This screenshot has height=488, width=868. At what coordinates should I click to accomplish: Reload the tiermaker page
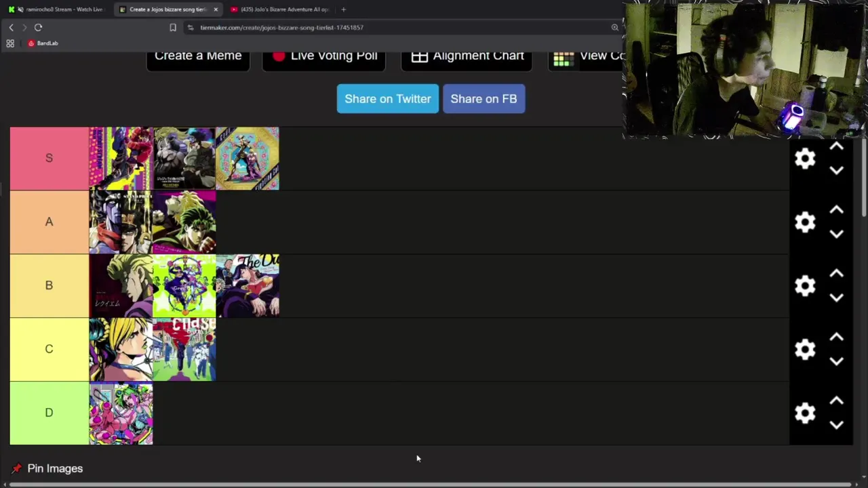coord(38,27)
